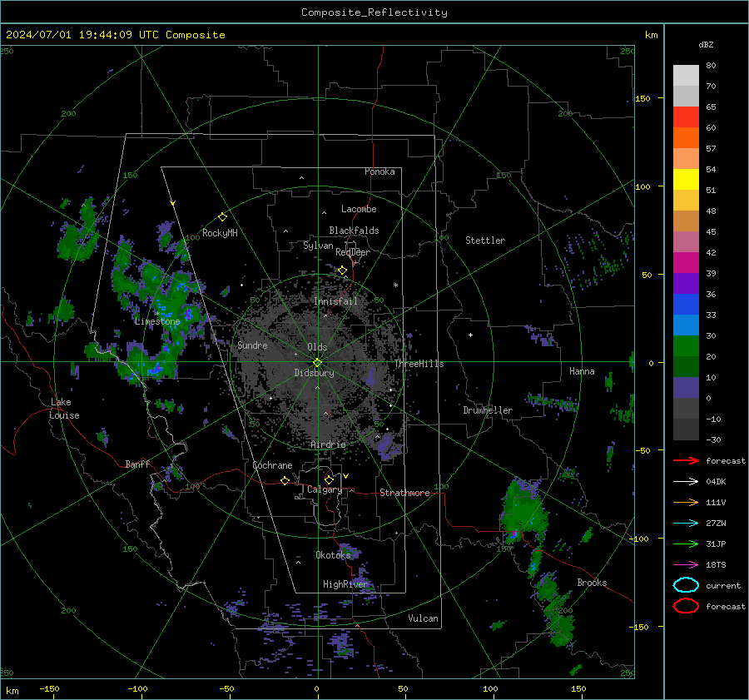Click the Strathmore label
The height and width of the screenshot is (700, 749).
click(x=404, y=493)
